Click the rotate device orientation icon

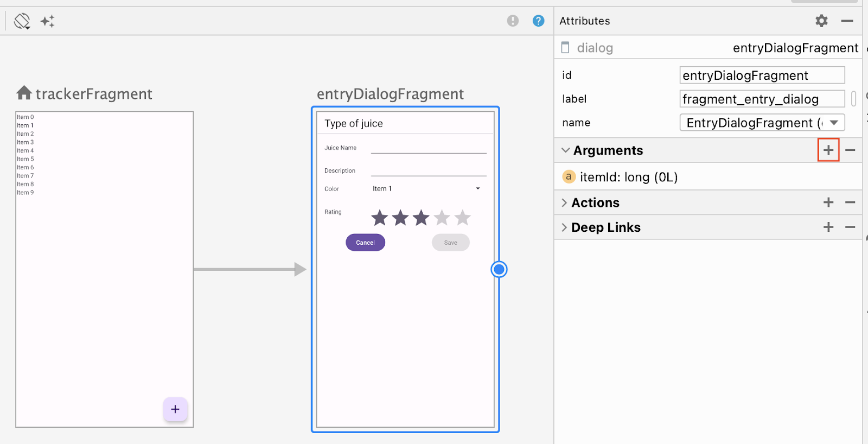click(x=22, y=21)
